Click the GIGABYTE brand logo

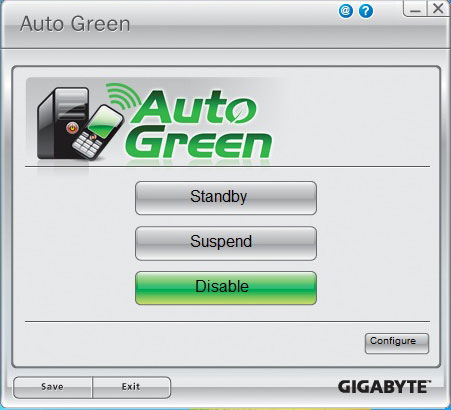tap(384, 387)
